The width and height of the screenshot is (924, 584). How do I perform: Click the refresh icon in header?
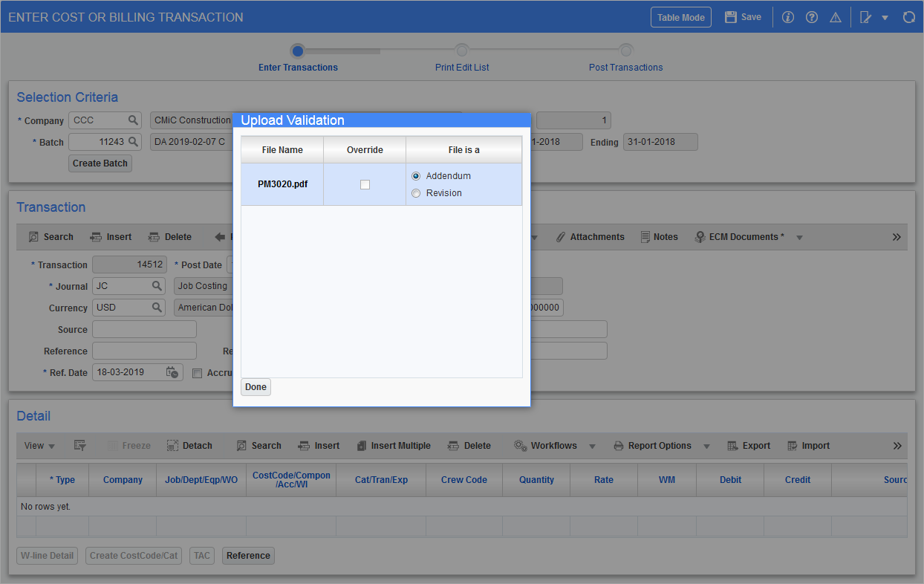coord(908,17)
